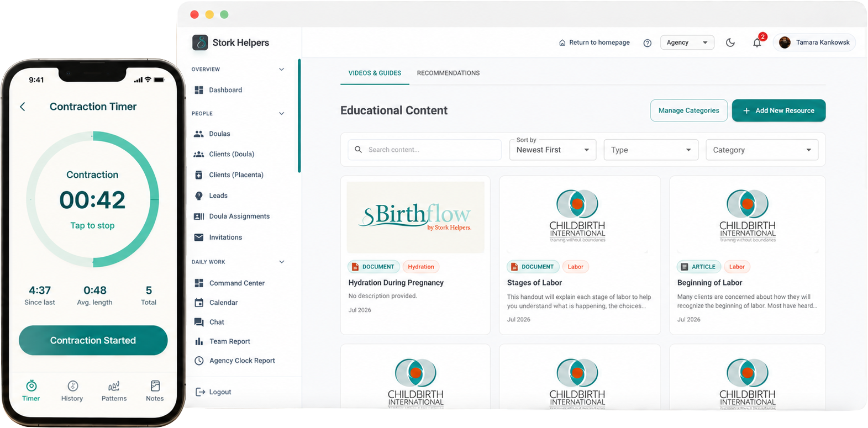Open the Category filter dropdown
This screenshot has width=868, height=428.
[x=762, y=150]
